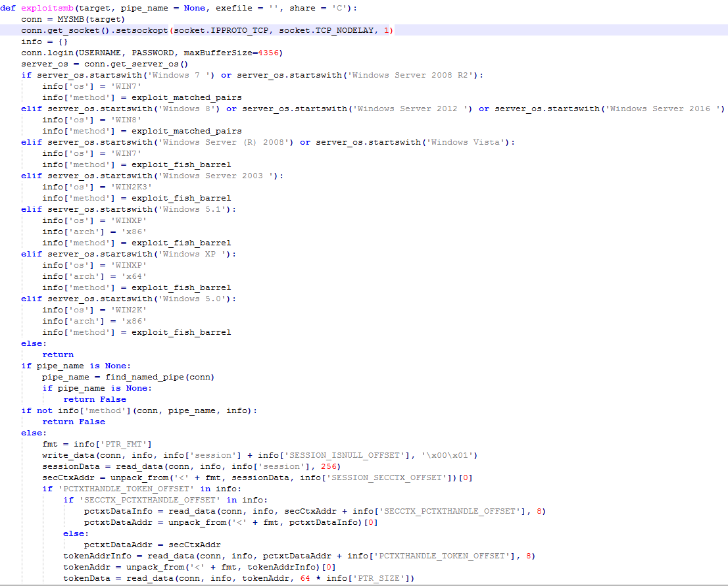This screenshot has width=728, height=586.
Task: Click the number 256 in read_data call
Action: [329, 466]
